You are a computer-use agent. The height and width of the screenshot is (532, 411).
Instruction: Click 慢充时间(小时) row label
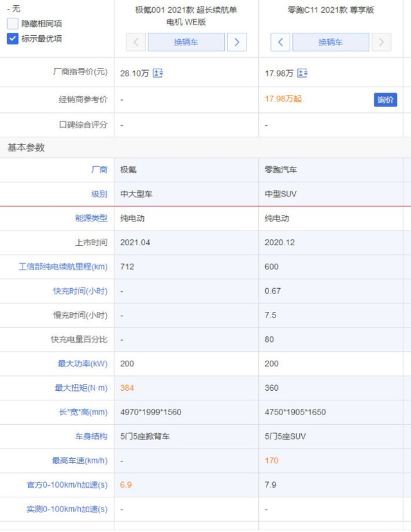tap(80, 315)
